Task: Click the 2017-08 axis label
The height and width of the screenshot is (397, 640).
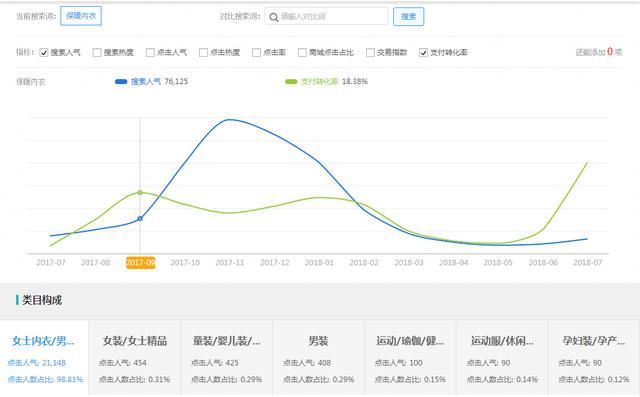Action: point(96,262)
